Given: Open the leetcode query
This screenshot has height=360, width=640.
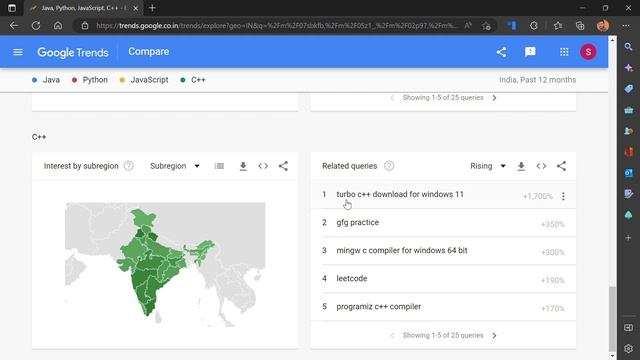Looking at the screenshot, I should point(352,278).
